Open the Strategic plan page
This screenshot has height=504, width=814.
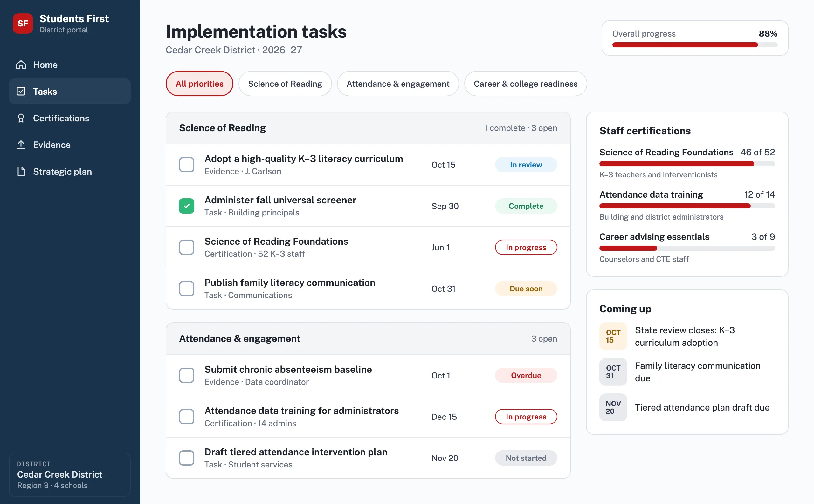click(70, 171)
